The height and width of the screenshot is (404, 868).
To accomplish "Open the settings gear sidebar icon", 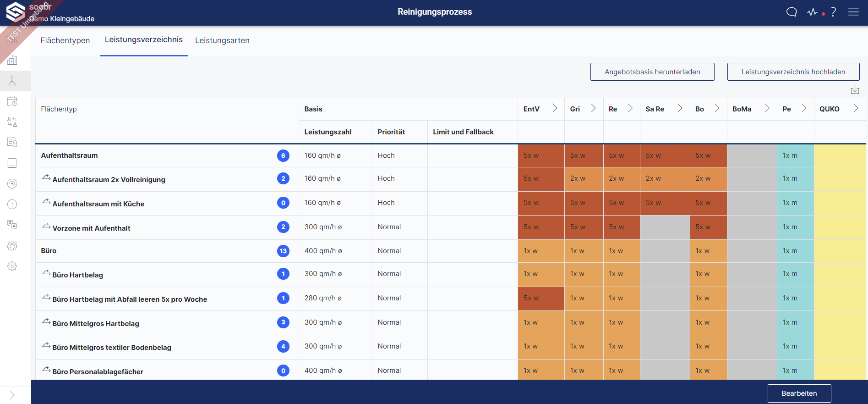I will click(x=12, y=266).
